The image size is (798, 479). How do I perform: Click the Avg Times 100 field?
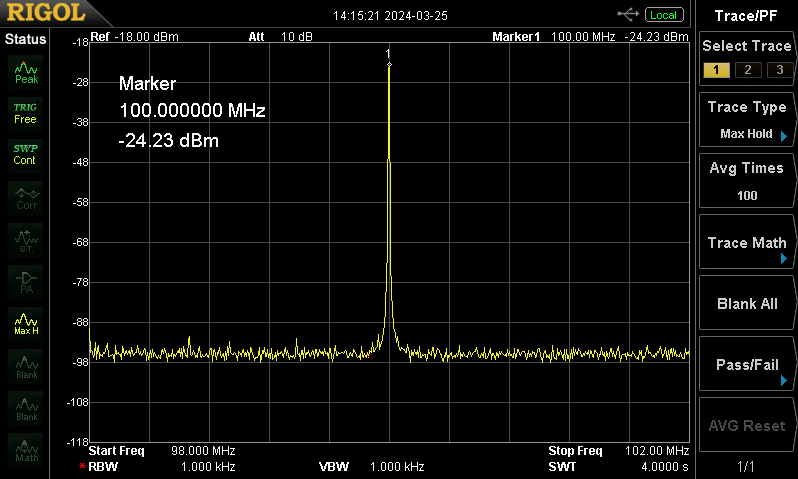point(747,181)
